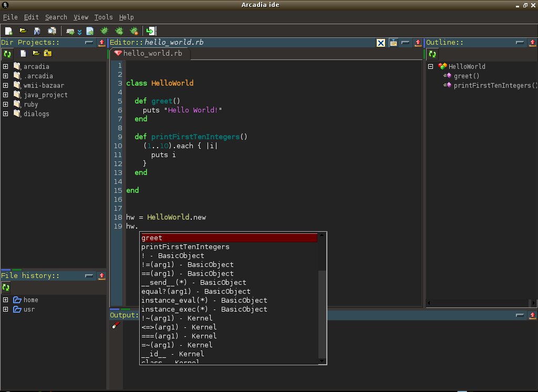Select the hello_world.rb editor tab
The height and width of the screenshot is (392, 538).
pyautogui.click(x=149, y=54)
